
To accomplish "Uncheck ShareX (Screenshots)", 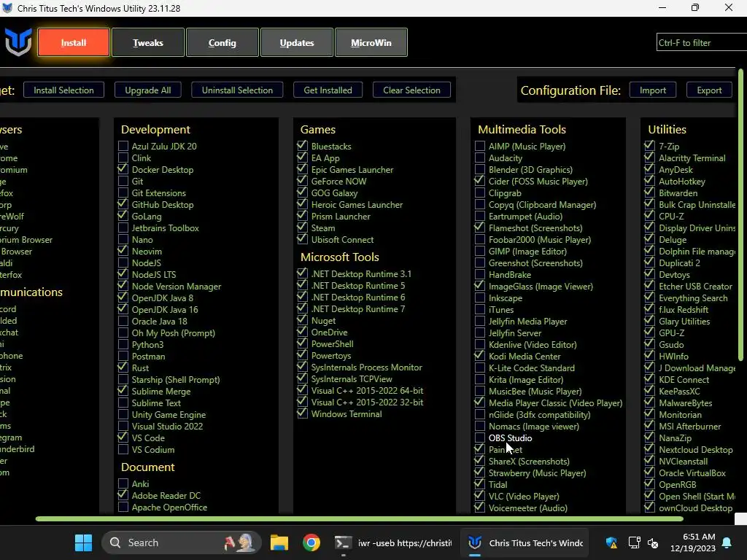I will pos(480,461).
